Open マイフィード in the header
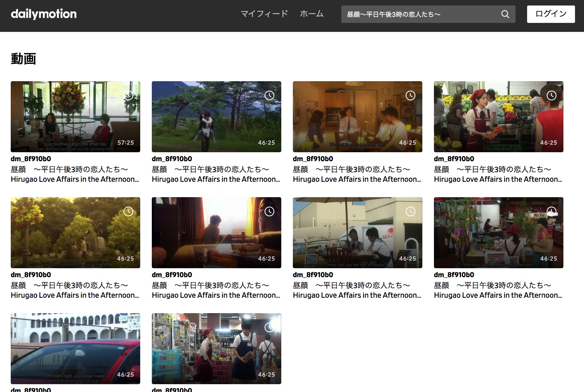584x392 pixels. (x=264, y=14)
